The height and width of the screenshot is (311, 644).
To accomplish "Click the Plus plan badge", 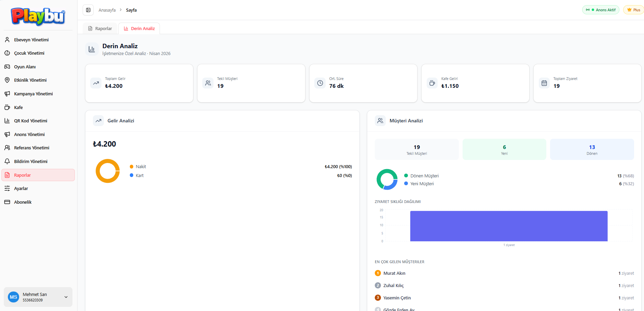I will pyautogui.click(x=634, y=10).
